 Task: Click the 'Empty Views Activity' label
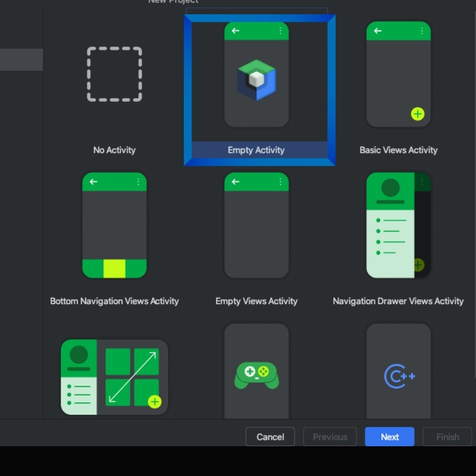(x=256, y=301)
